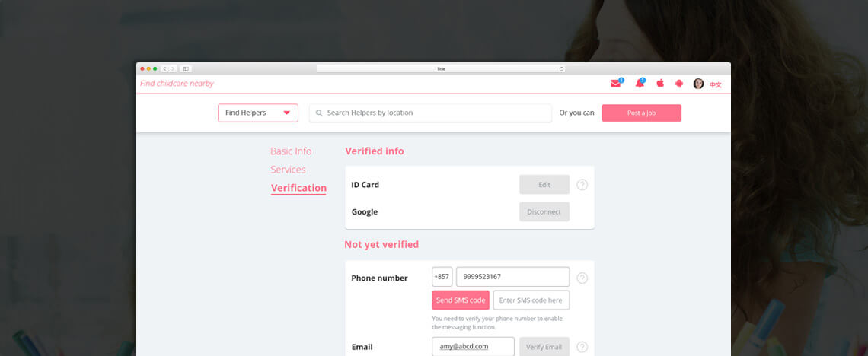Toggle the browser sidebar button
The image size is (868, 356).
click(186, 69)
